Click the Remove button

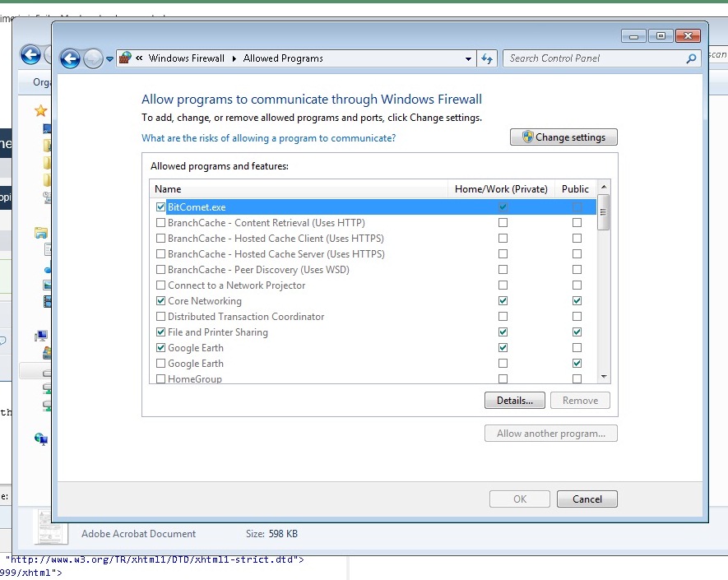tap(580, 401)
